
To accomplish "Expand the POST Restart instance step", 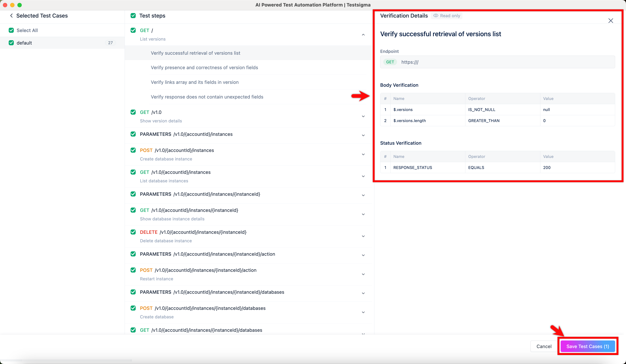I will tap(363, 274).
